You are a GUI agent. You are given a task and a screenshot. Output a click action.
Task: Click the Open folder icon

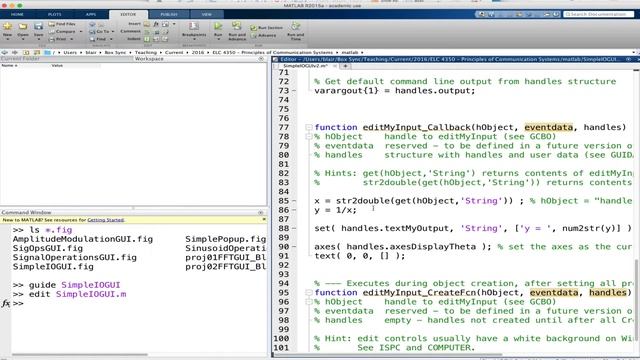(x=23, y=27)
